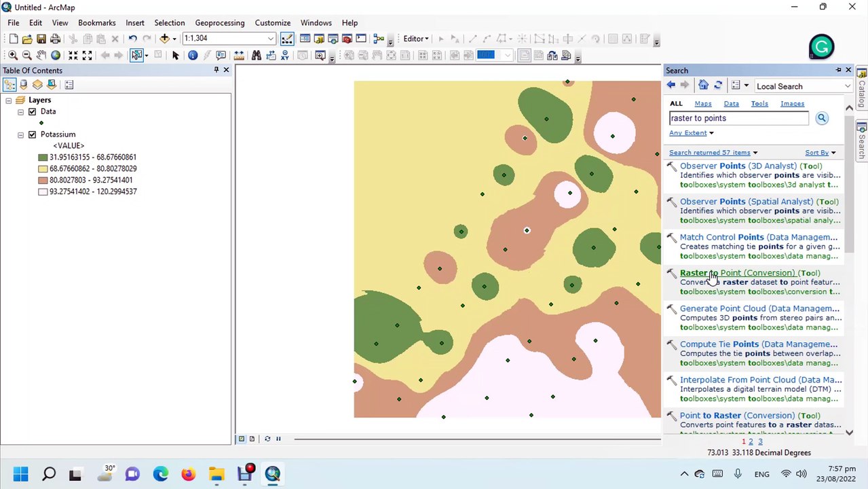Click the New Map document icon
The image size is (868, 489).
click(x=13, y=39)
